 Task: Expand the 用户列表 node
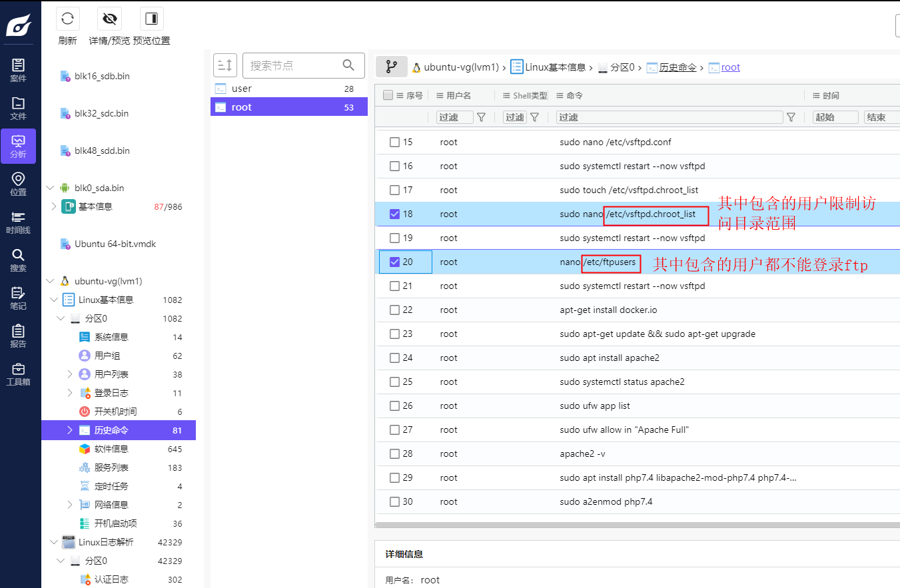click(70, 374)
